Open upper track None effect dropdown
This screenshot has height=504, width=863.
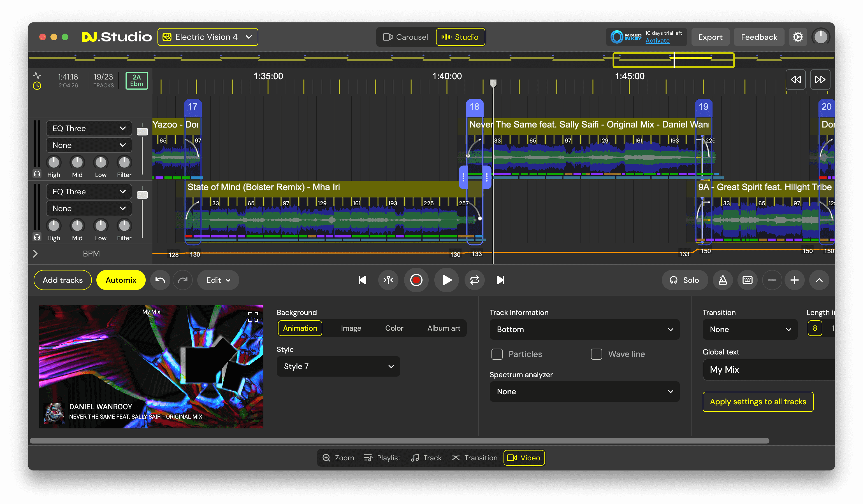pyautogui.click(x=89, y=145)
